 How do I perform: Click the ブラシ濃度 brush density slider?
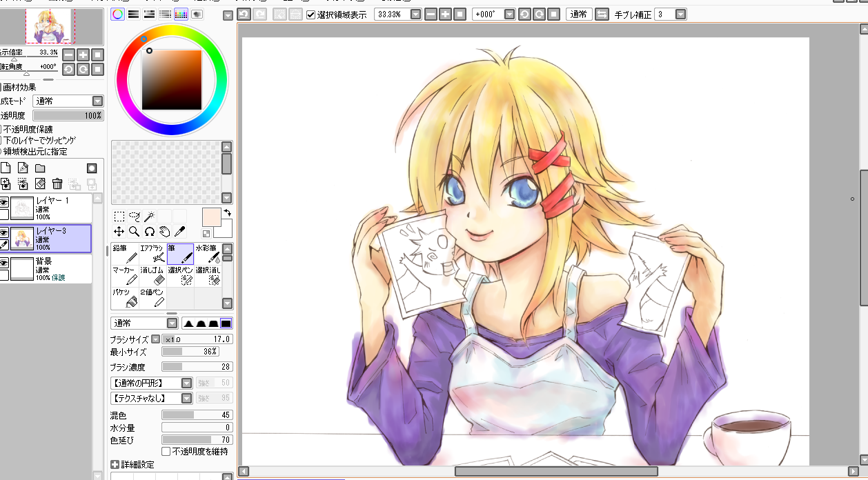pyautogui.click(x=197, y=367)
